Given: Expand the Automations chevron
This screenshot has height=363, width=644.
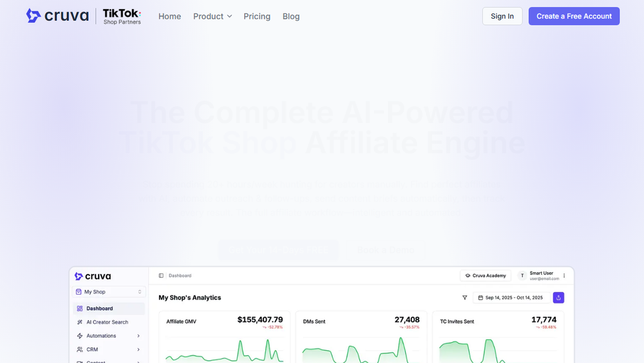Looking at the screenshot, I should coord(138,336).
